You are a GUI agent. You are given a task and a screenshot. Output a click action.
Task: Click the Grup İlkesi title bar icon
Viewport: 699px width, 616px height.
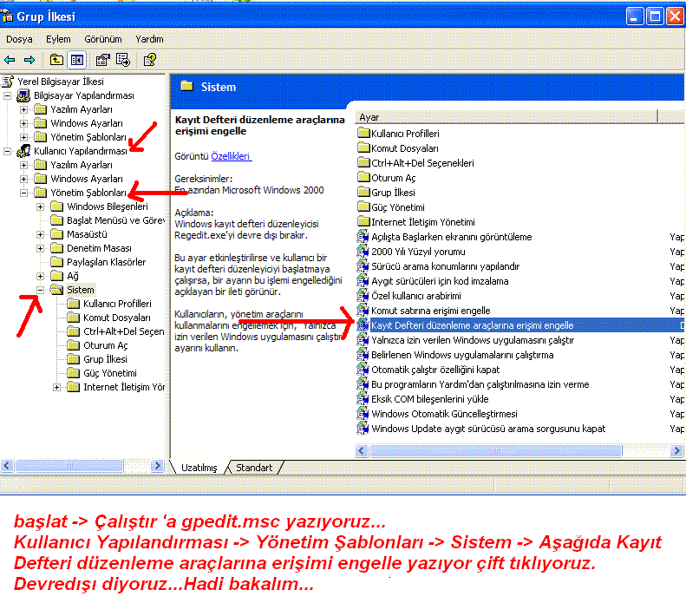click(x=7, y=16)
